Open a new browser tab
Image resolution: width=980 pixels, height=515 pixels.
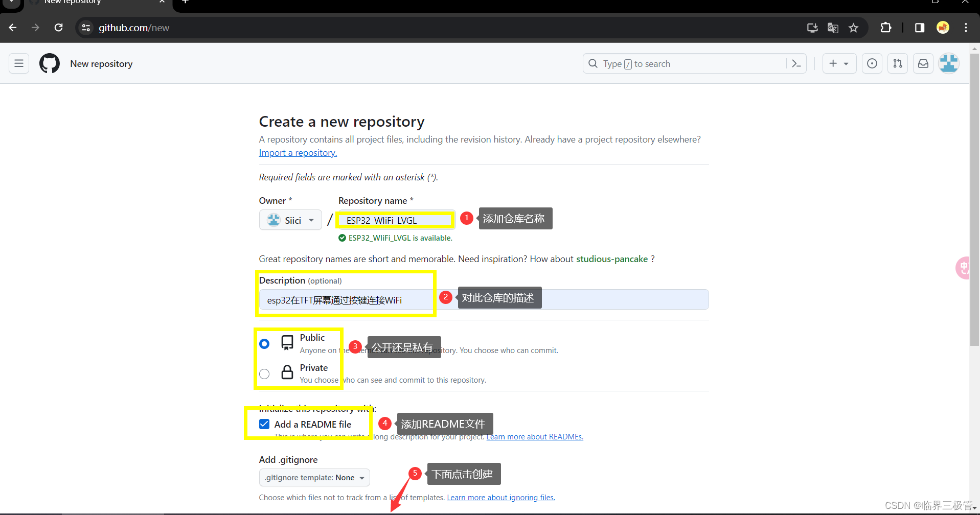185,2
